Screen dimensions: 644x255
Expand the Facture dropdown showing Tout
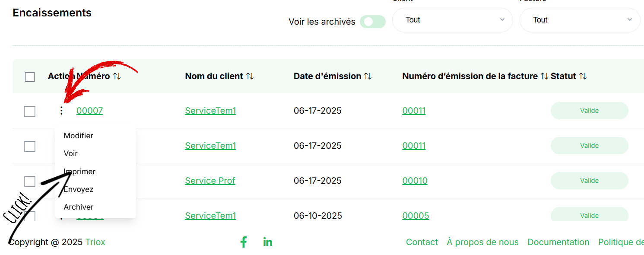click(580, 20)
